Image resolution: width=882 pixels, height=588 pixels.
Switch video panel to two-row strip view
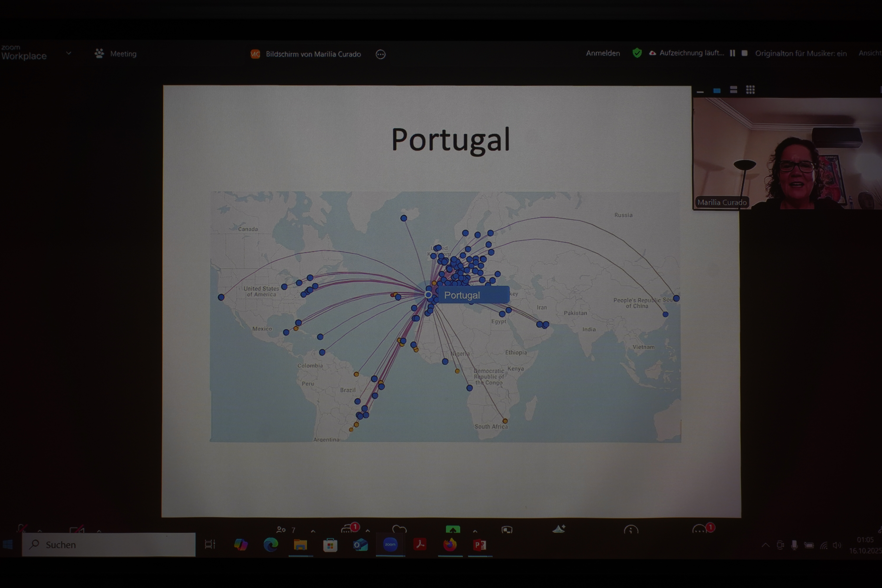pos(734,90)
